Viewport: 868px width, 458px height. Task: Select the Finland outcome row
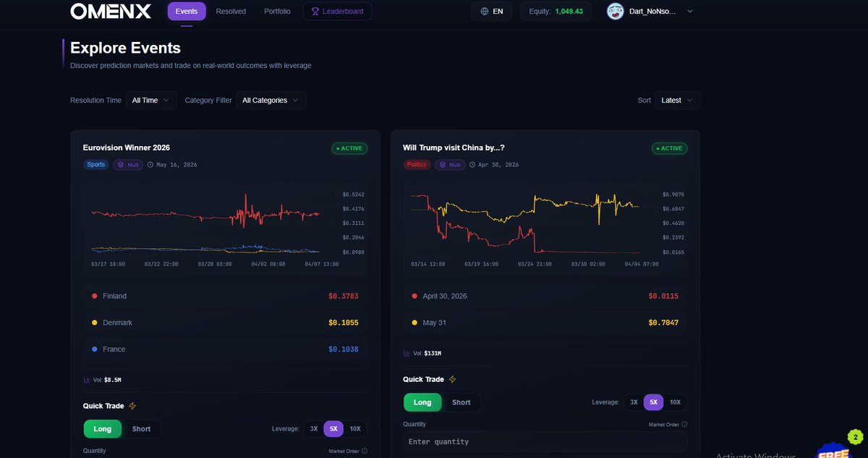point(225,296)
